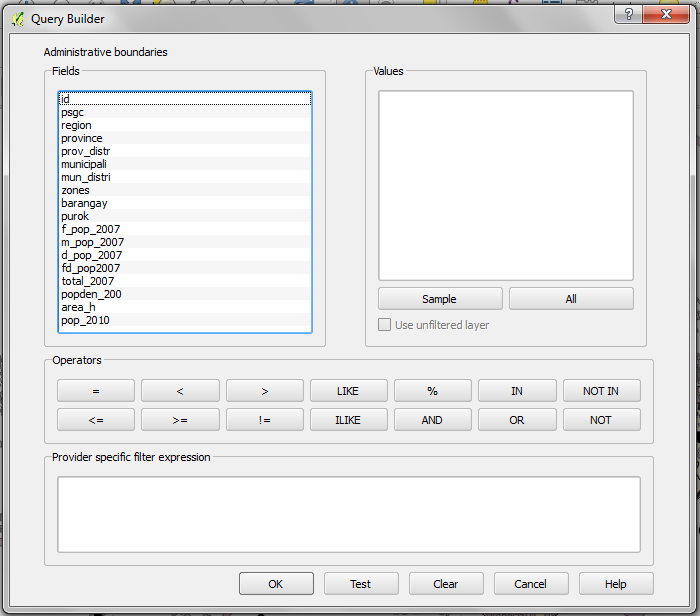Insert the IN operator

pyautogui.click(x=517, y=391)
